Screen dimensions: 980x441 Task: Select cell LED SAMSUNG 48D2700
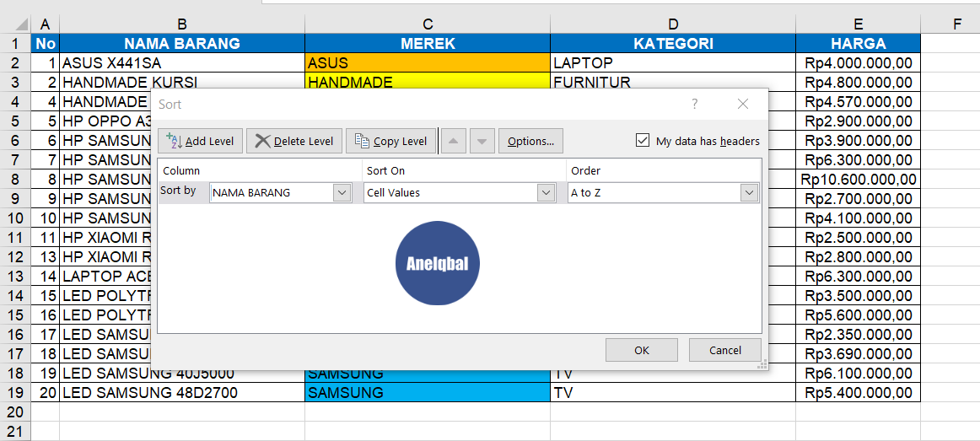(182, 393)
